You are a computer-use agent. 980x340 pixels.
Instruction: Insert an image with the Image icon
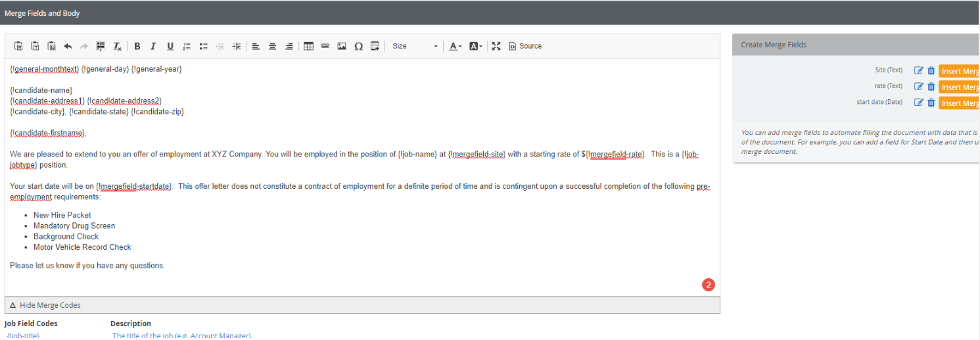[x=342, y=46]
